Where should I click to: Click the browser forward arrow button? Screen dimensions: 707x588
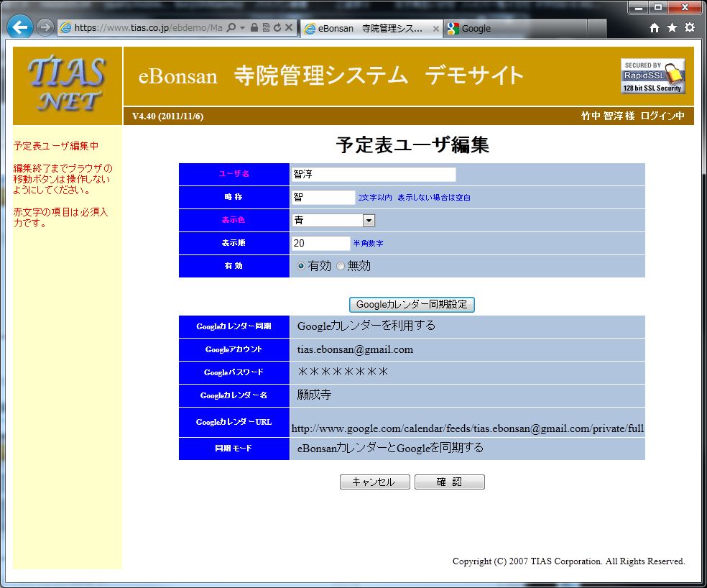[45, 27]
